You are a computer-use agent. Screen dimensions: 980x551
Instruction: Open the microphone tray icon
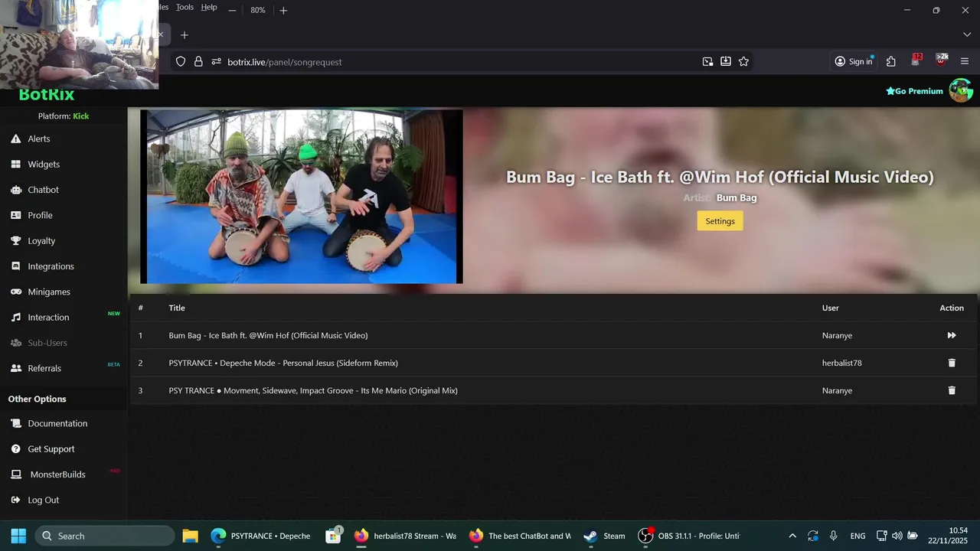pos(834,536)
